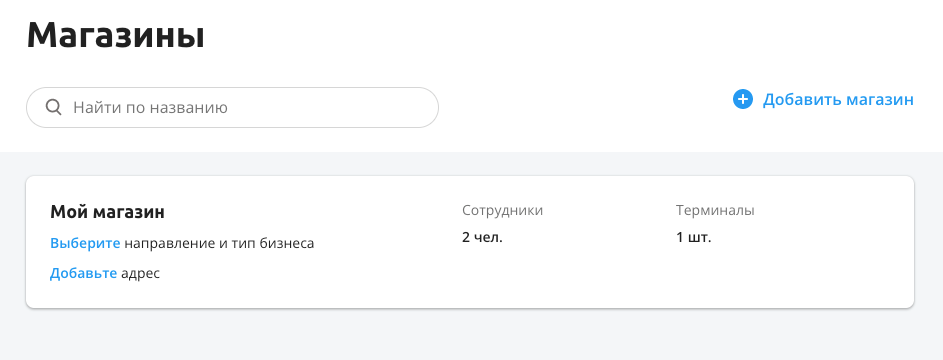Click the 'магазин' word in the add-store link
Screen dimensions: 943x360
click(x=880, y=99)
